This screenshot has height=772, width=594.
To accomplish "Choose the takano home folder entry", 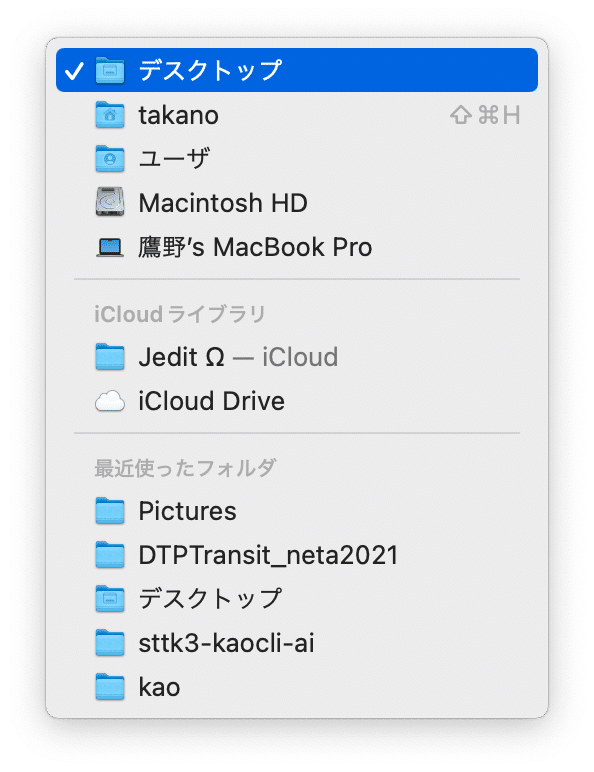I will click(297, 115).
